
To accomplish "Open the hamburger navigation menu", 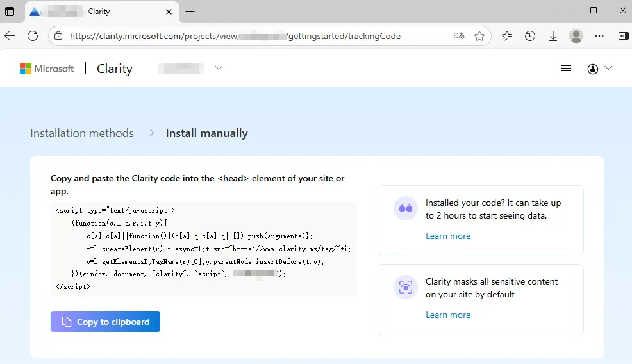I will pos(566,69).
